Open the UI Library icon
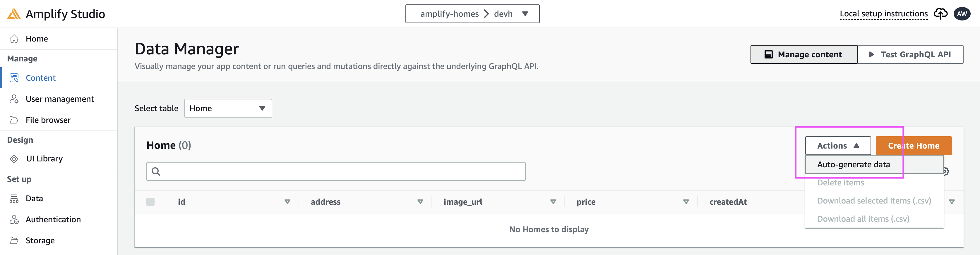 [14, 159]
